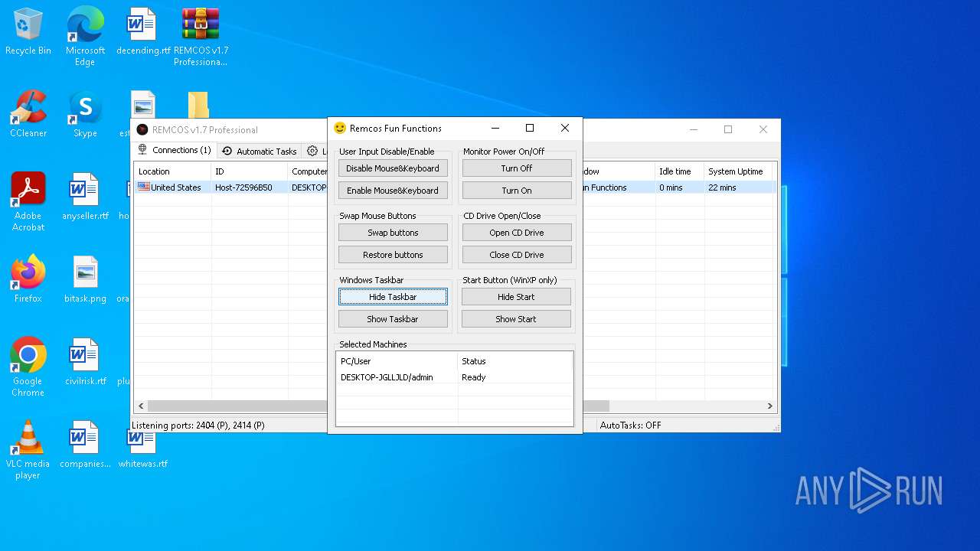Screen dimensions: 980x551
Task: Select the anyseller.rtf desktop file
Action: tap(85, 197)
